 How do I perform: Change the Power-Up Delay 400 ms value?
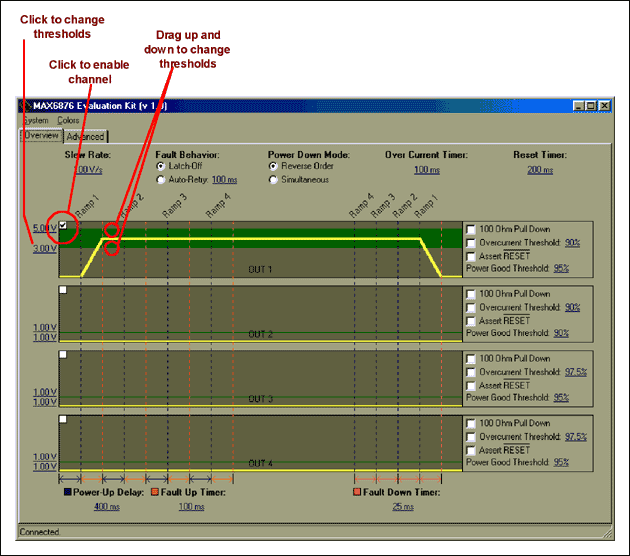pos(106,507)
